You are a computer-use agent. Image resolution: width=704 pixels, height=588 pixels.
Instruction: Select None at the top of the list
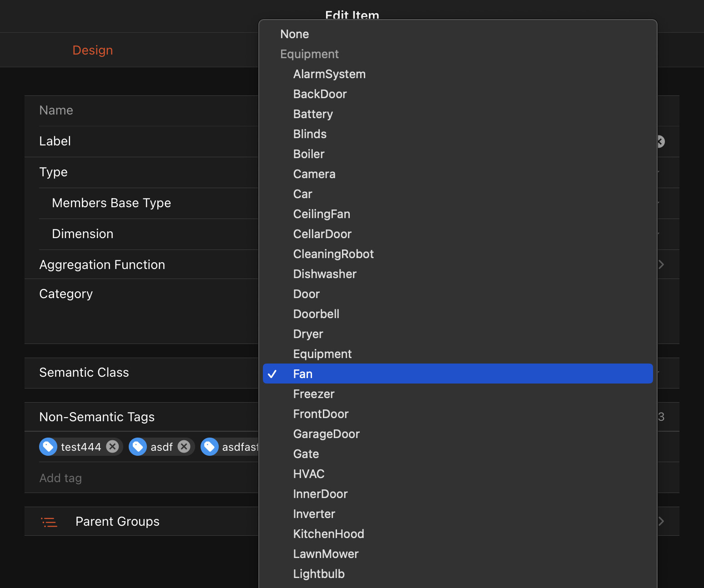pos(295,34)
